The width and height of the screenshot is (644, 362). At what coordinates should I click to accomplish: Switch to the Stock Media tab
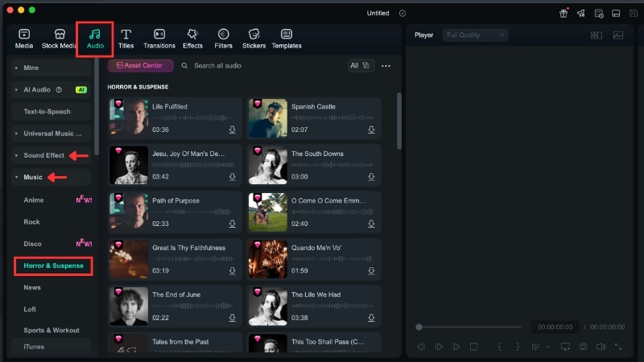coord(58,39)
